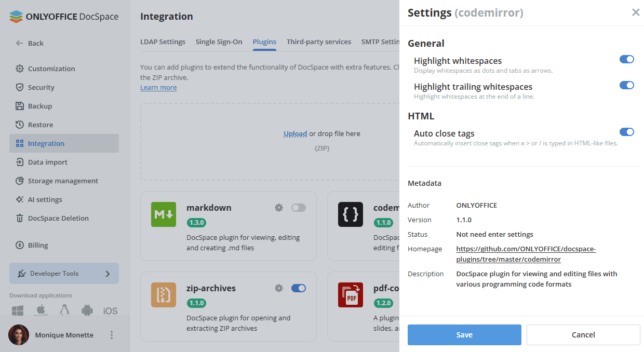The width and height of the screenshot is (644, 352).
Task: Click the Security shield icon
Action: click(20, 87)
